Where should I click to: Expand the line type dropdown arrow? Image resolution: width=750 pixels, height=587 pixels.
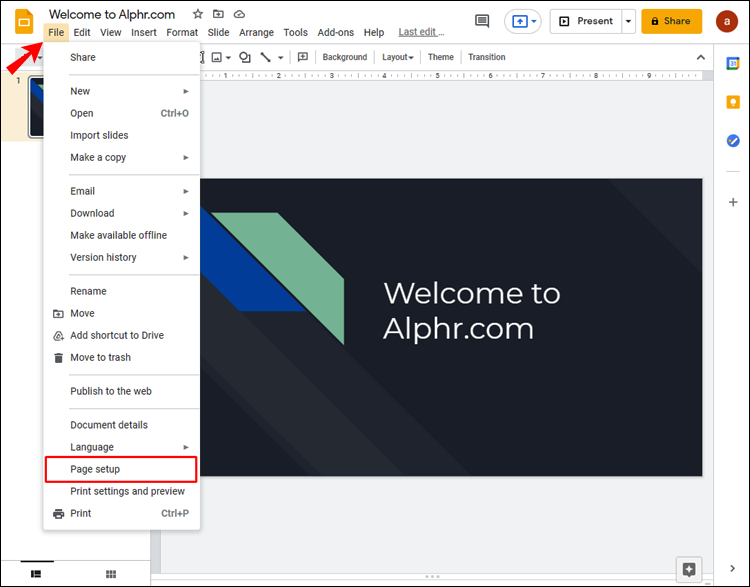[x=281, y=58]
